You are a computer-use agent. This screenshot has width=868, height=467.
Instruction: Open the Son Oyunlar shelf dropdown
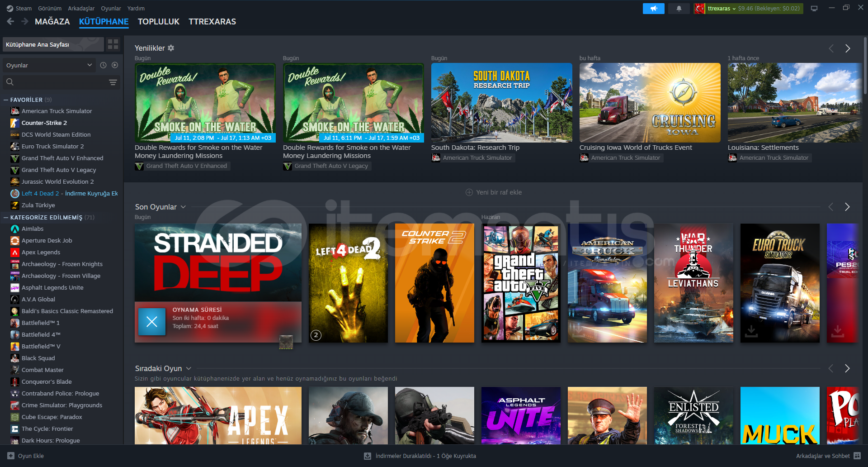tap(183, 207)
